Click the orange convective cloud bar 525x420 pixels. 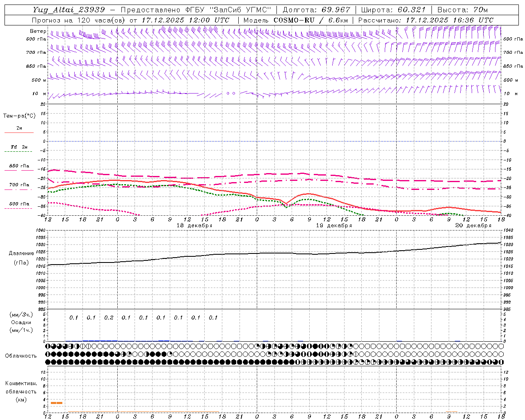pyautogui.click(x=57, y=403)
